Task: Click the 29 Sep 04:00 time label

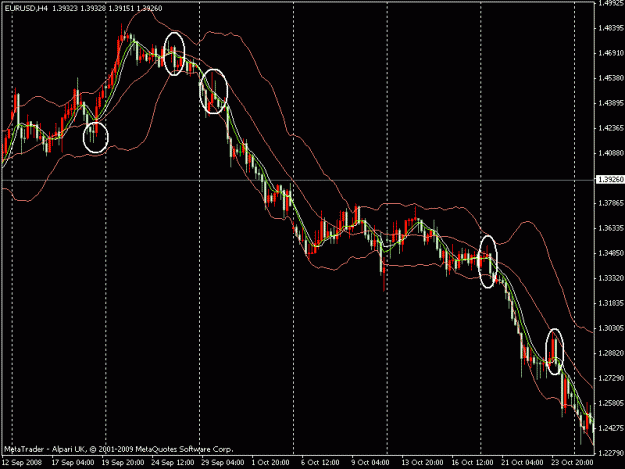Action: 223,463
